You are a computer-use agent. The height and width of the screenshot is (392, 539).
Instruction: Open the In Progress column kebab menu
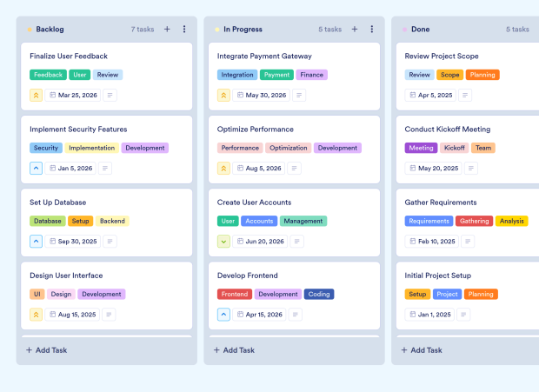(x=371, y=30)
